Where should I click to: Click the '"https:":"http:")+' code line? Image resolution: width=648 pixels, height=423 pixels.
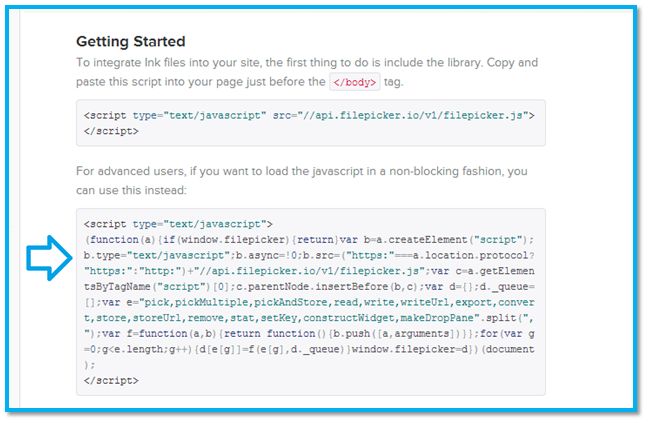pyautogui.click(x=310, y=271)
